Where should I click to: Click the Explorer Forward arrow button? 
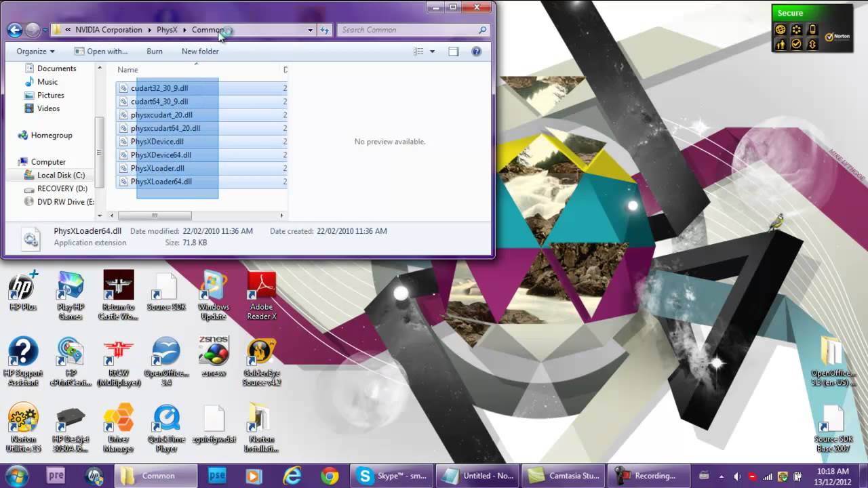tap(33, 30)
